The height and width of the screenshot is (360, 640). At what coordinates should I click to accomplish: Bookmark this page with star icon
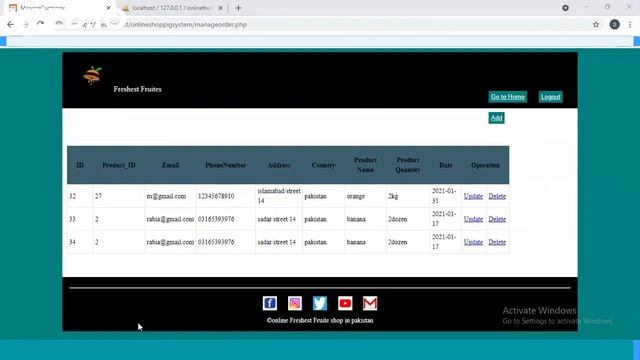click(596, 24)
